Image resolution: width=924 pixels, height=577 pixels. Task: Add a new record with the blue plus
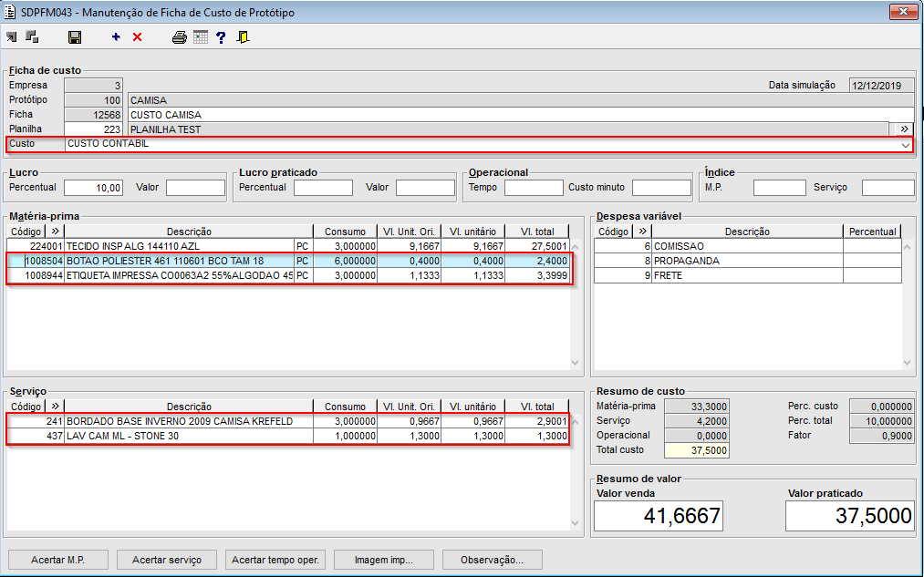coord(116,37)
